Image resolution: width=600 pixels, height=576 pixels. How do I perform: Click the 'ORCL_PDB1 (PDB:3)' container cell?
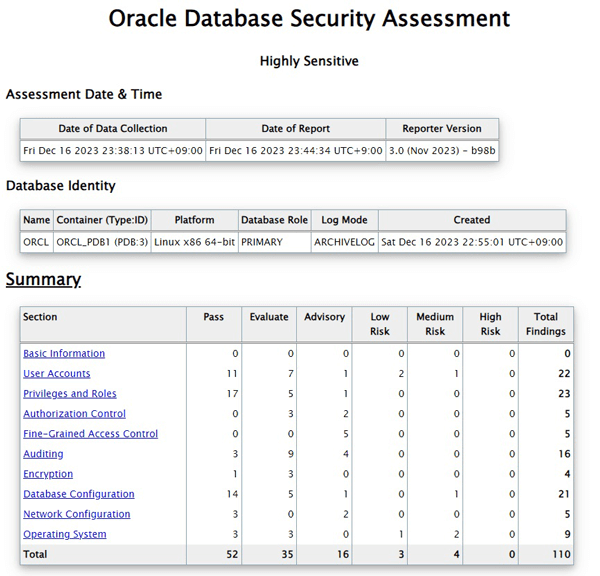tap(102, 242)
